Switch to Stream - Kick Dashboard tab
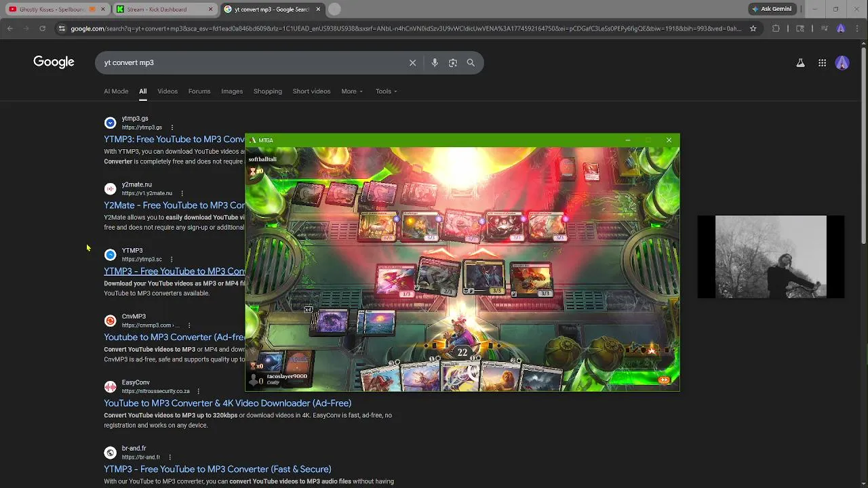Image resolution: width=868 pixels, height=488 pixels. pos(157,9)
